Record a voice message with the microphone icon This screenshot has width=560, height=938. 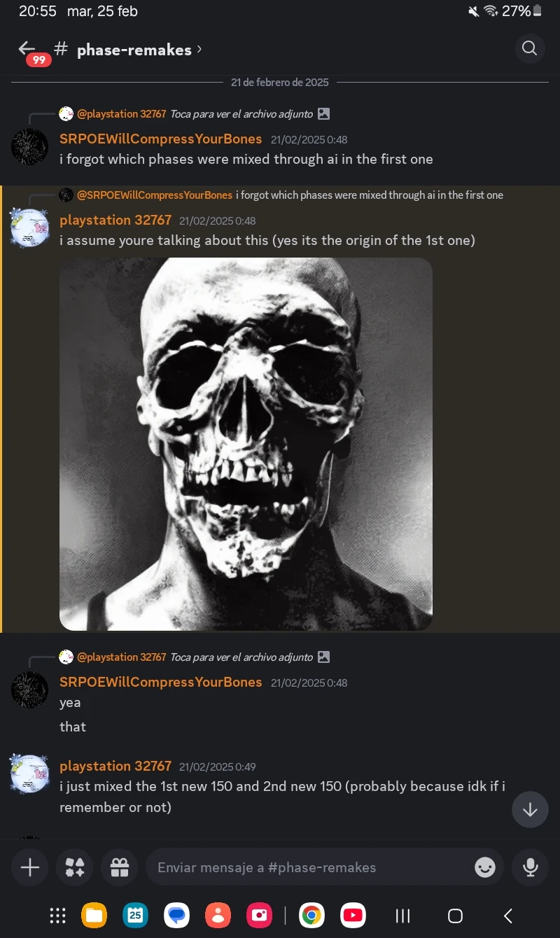pyautogui.click(x=530, y=867)
